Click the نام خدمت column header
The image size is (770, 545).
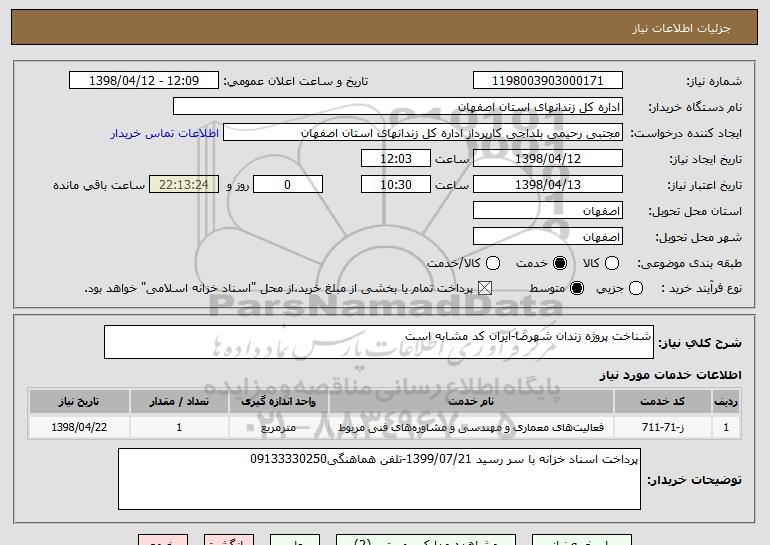[471, 402]
